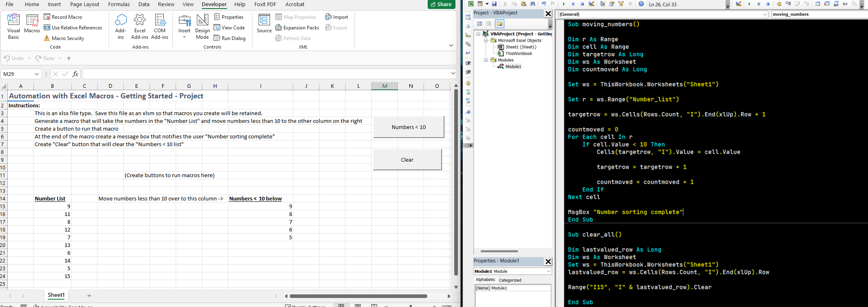Open the Name Box dropdown

pos(37,74)
